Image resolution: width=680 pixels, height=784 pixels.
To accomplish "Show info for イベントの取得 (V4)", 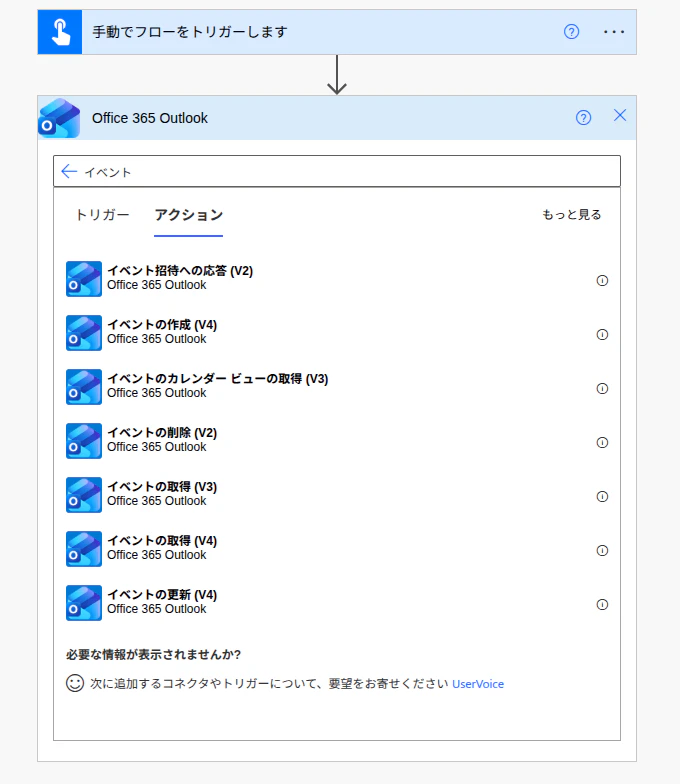I will pos(602,550).
